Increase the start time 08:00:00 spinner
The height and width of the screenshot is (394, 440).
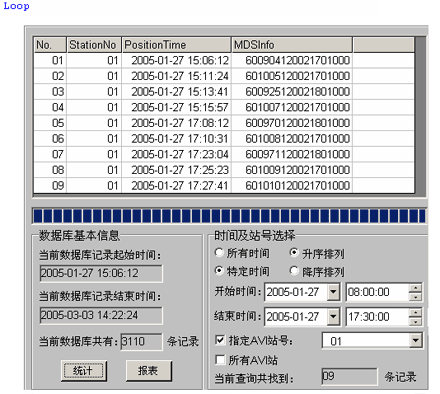pos(415,288)
